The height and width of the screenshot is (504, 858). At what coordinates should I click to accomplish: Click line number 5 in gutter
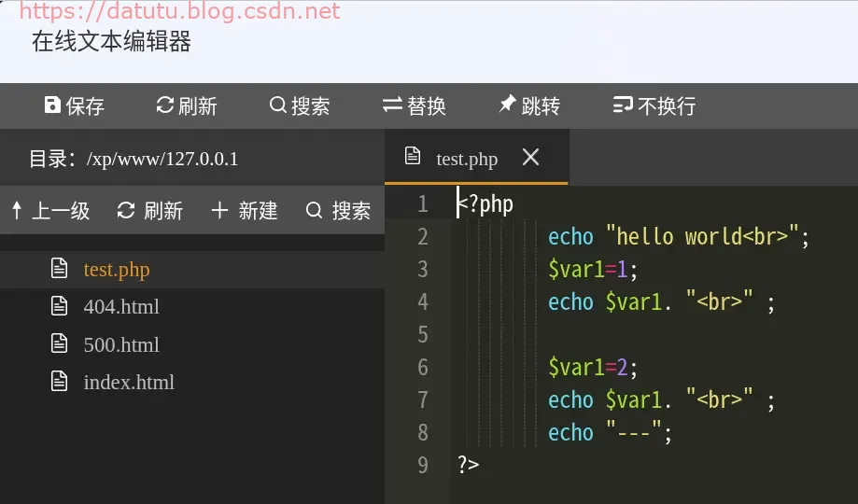(422, 334)
